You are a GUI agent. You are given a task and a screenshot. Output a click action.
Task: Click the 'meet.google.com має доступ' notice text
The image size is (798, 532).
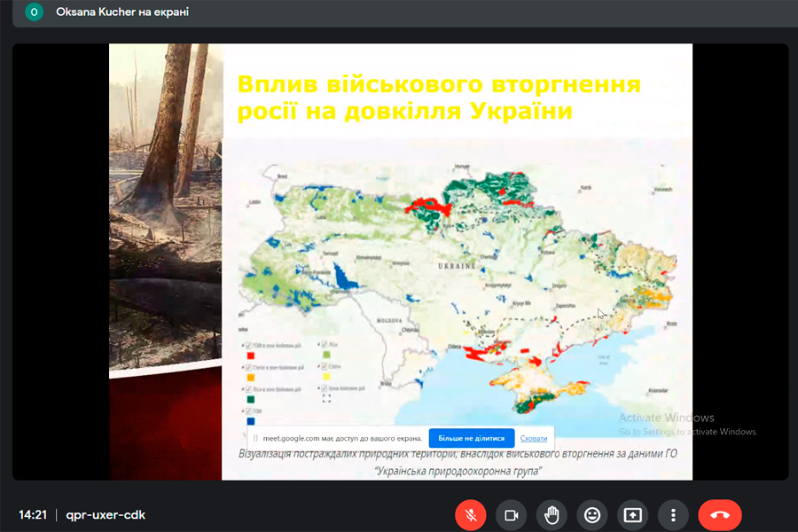click(342, 438)
